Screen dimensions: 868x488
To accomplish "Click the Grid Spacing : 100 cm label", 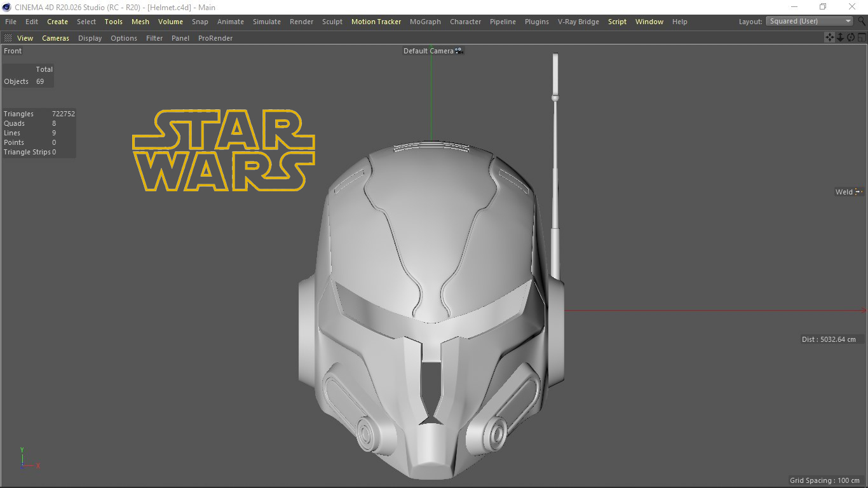I will tap(825, 480).
